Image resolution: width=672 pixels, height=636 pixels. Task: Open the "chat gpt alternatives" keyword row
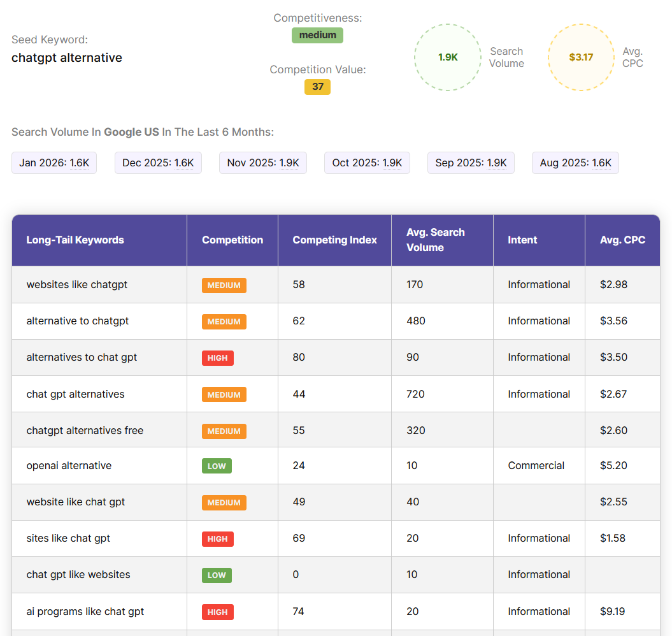pos(76,394)
